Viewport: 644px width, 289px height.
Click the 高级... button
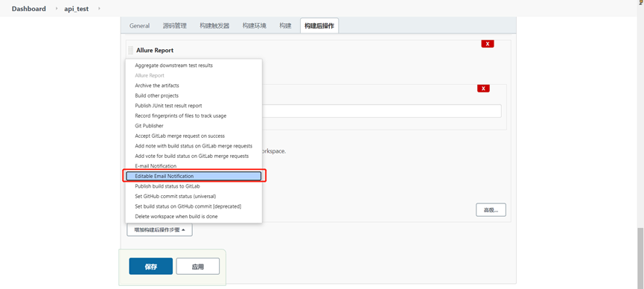[491, 209]
